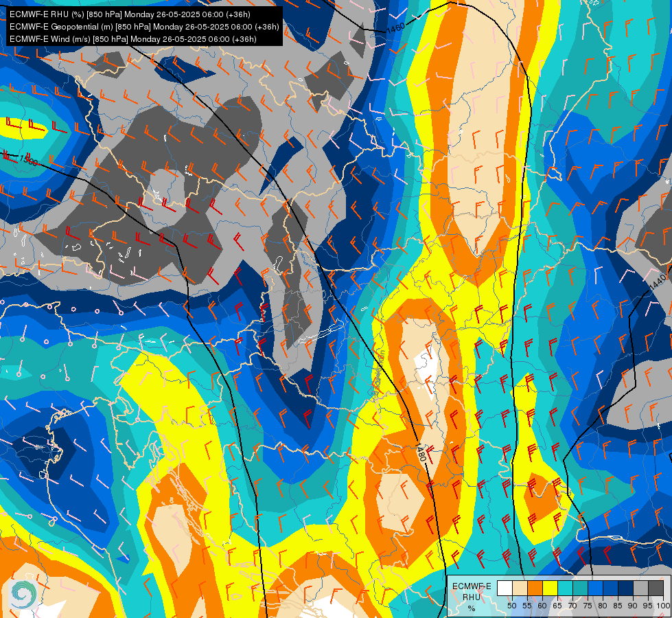Click the legend value 70
Image resolution: width=672 pixels, height=618 pixels.
coord(572,606)
